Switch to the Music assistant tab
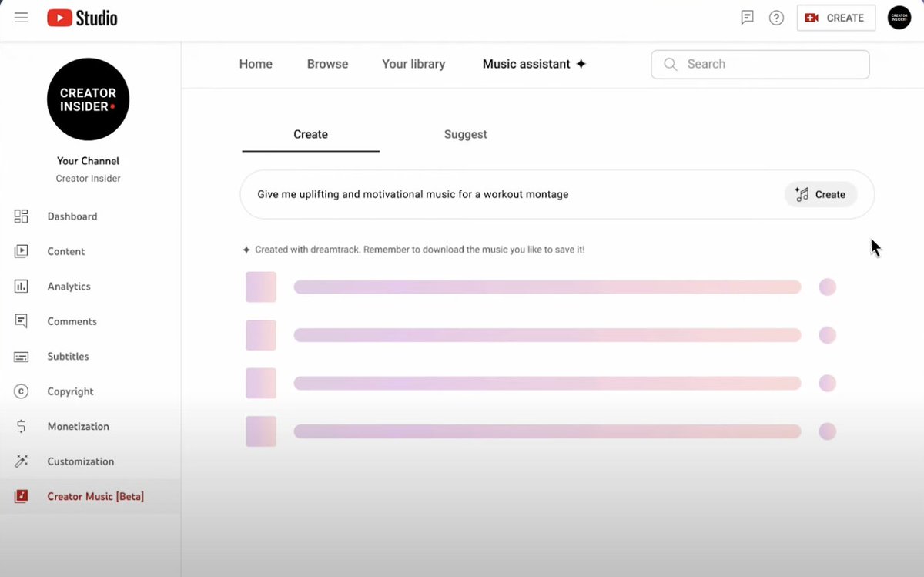The image size is (924, 577). pyautogui.click(x=534, y=64)
